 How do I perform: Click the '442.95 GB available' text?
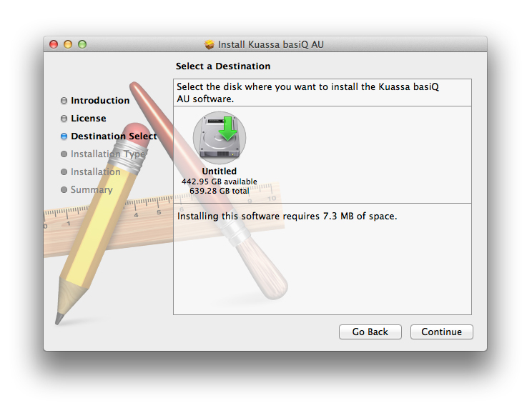click(220, 181)
